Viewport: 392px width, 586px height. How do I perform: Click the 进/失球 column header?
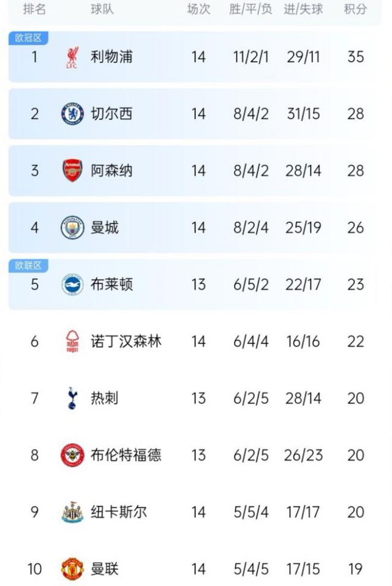[303, 10]
